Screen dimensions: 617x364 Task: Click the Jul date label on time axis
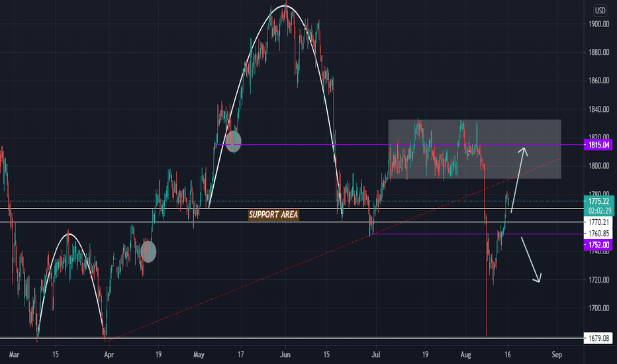(x=376, y=355)
